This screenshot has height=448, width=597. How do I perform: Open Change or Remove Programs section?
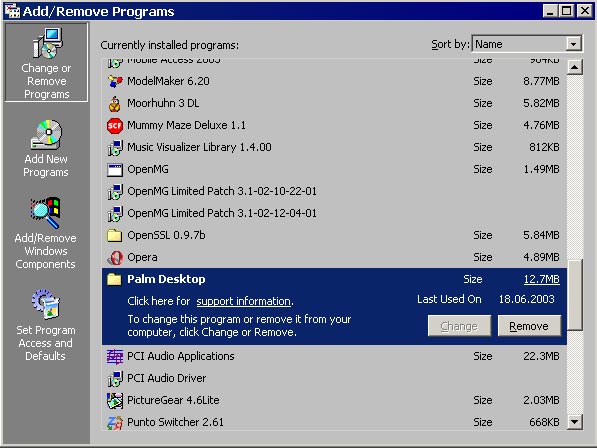tap(46, 63)
